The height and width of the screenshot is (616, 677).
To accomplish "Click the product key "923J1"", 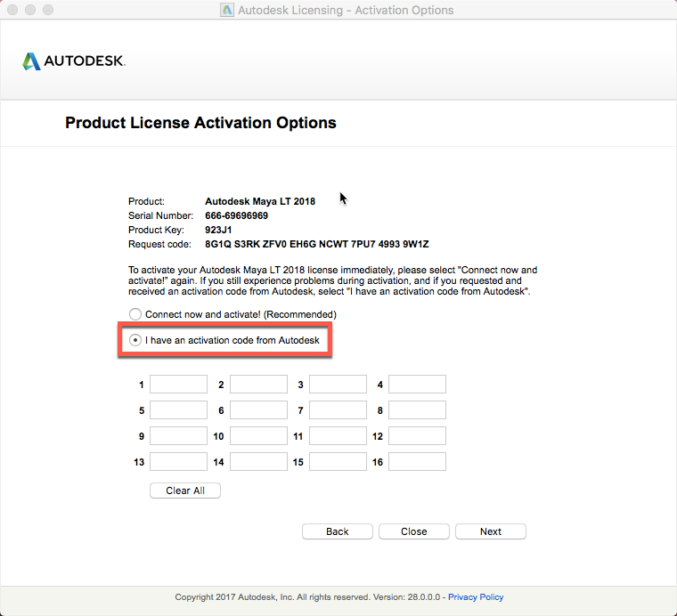I will 218,230.
